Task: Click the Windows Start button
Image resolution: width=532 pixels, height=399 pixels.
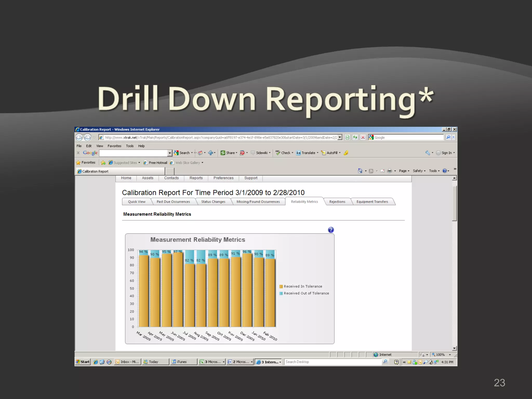Action: (83, 362)
